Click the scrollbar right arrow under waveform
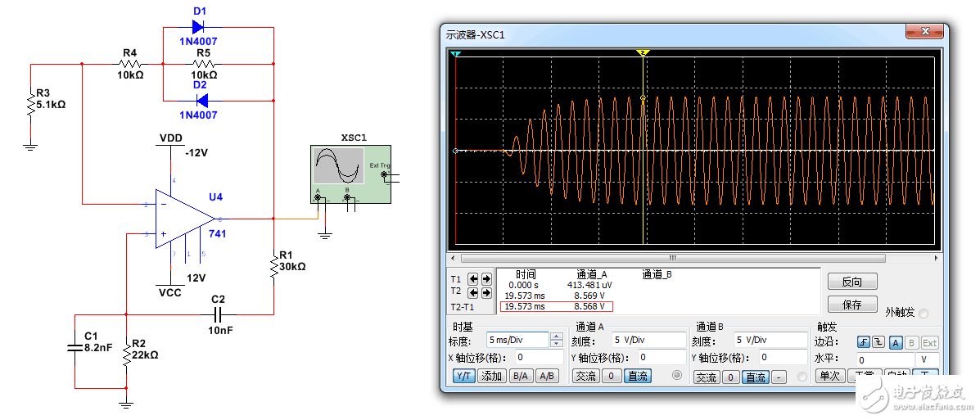Screen dimensions: 980x420 tap(936, 258)
